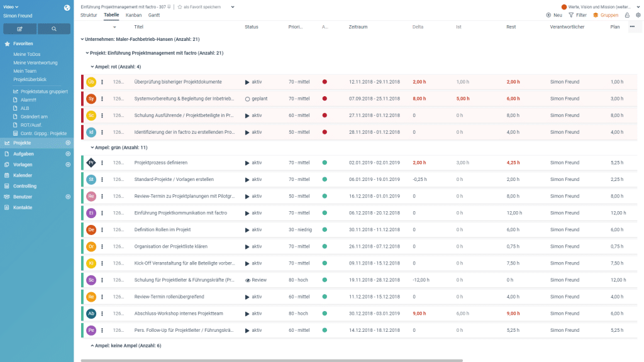
Task: Open Projektüberblick favorite entry
Action: 30,79
